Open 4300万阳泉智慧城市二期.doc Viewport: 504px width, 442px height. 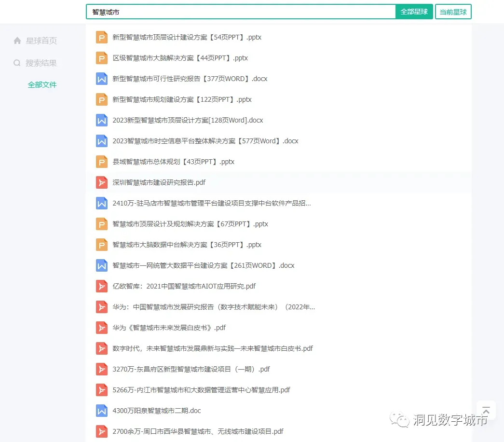pyautogui.click(x=157, y=411)
